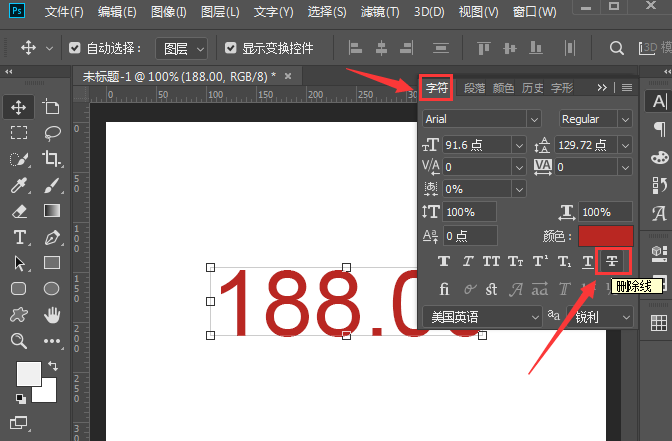Open the Regular font style dropdown
Viewport: 672px width, 441px height.
tap(595, 119)
